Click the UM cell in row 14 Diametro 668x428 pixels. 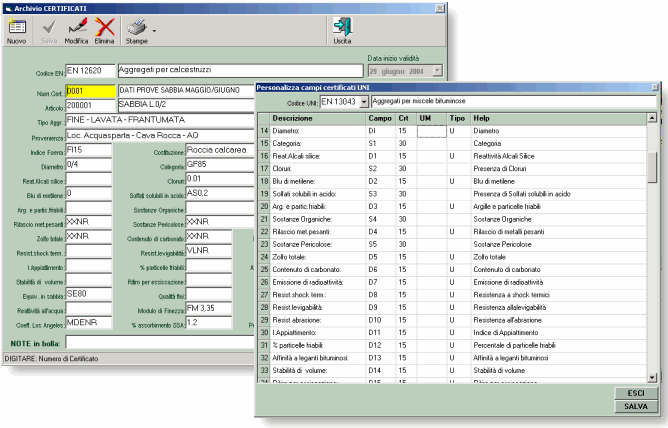coord(432,131)
